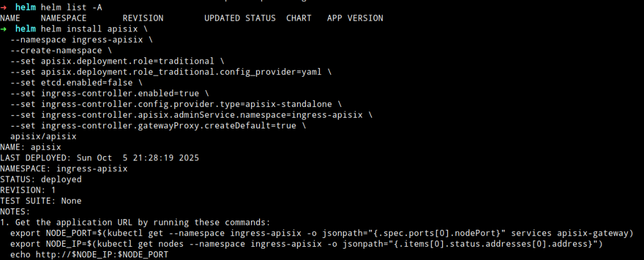Click the 'NAMESPACE: ingress-apisix' output line
The image size is (644, 260).
64,169
